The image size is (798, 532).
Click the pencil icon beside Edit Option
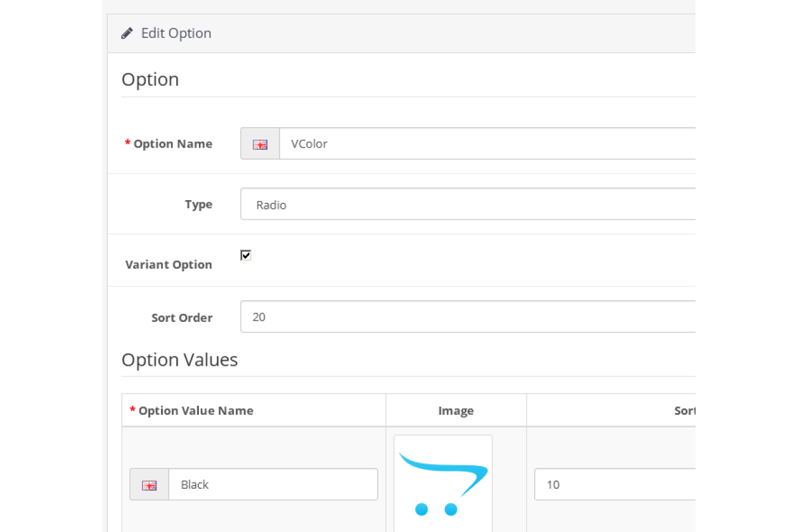pos(126,33)
